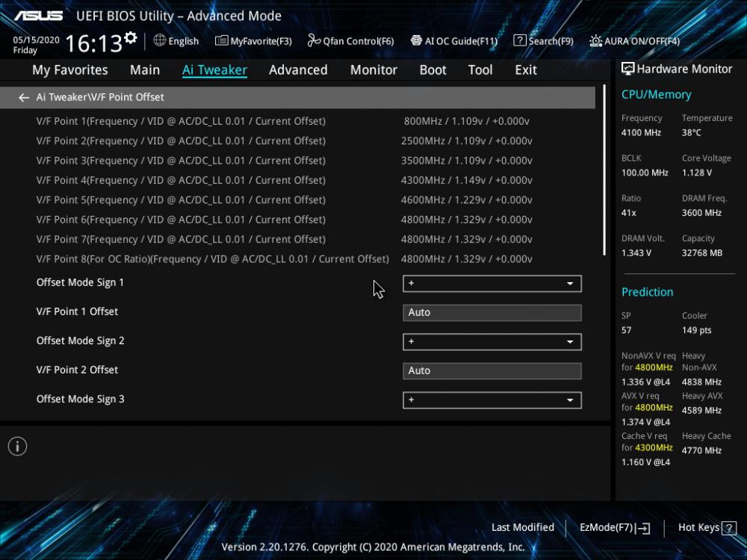The width and height of the screenshot is (747, 560).
Task: Expand Offset Mode Sign 1 dropdown
Action: [x=492, y=284]
